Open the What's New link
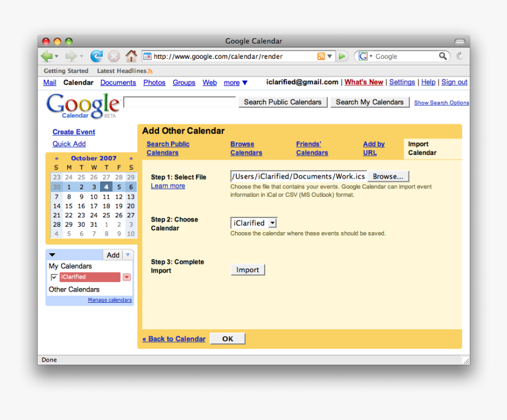Screen dimensions: 507x420 (364, 82)
